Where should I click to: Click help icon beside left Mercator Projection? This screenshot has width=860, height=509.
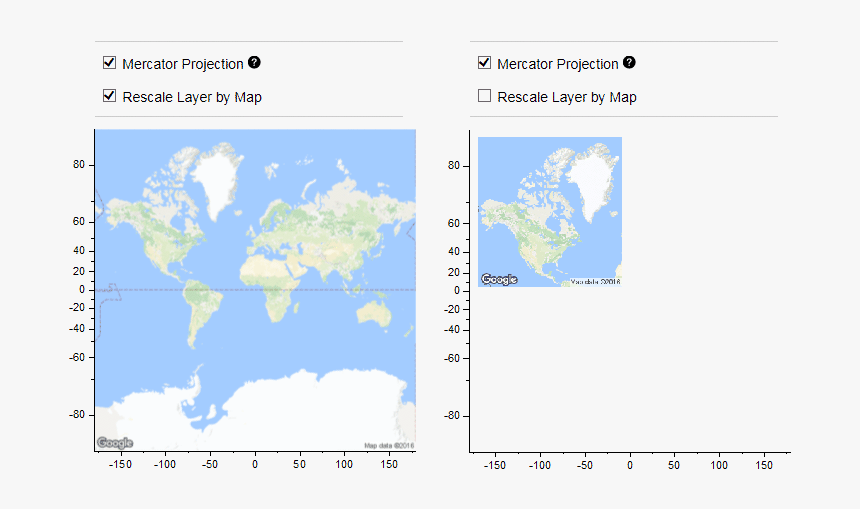pos(254,63)
